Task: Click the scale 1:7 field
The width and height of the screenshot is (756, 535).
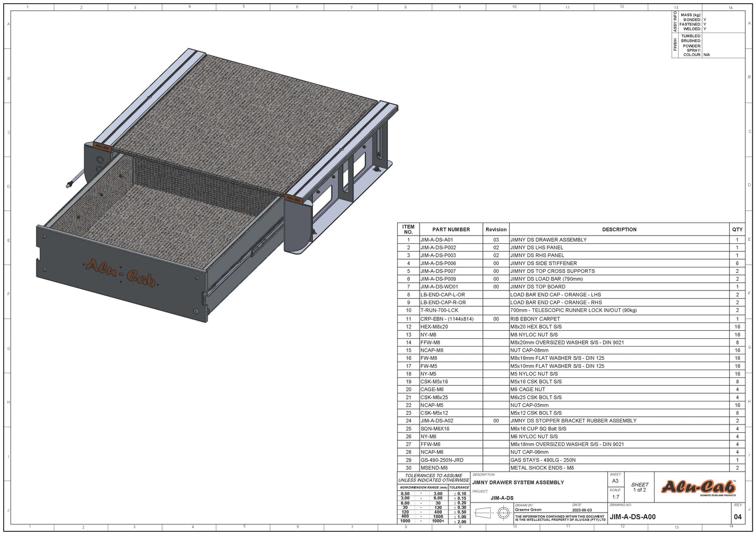Action: pos(615,497)
